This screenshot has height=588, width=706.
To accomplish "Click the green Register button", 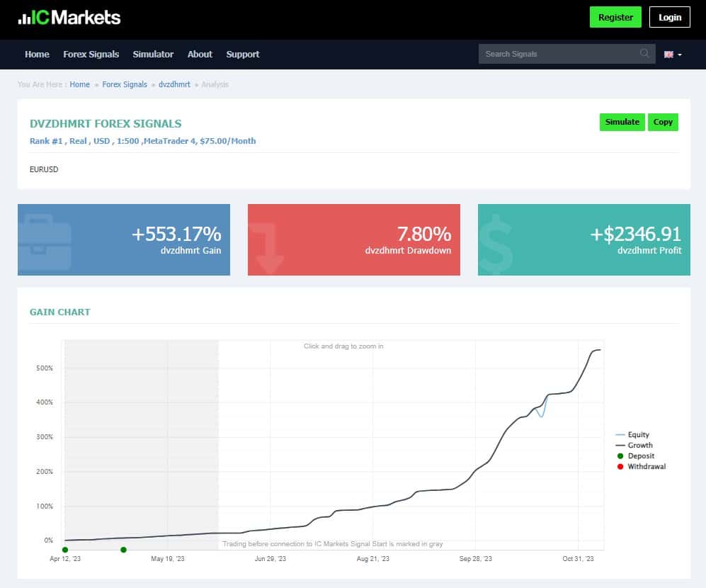I will click(615, 17).
